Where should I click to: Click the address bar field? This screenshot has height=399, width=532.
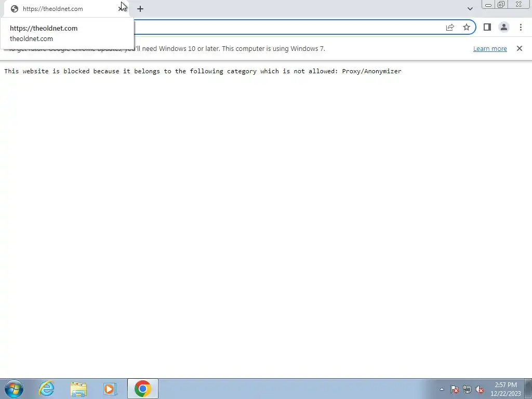(x=288, y=27)
